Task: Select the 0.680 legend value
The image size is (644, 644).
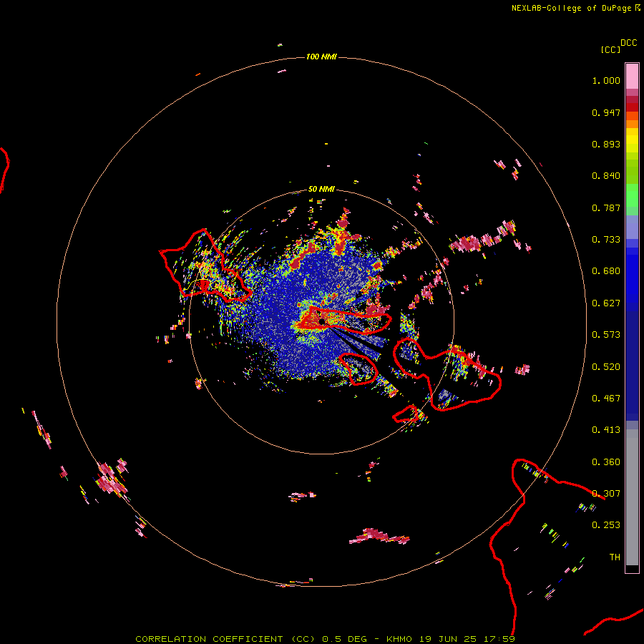Action: coord(606,271)
